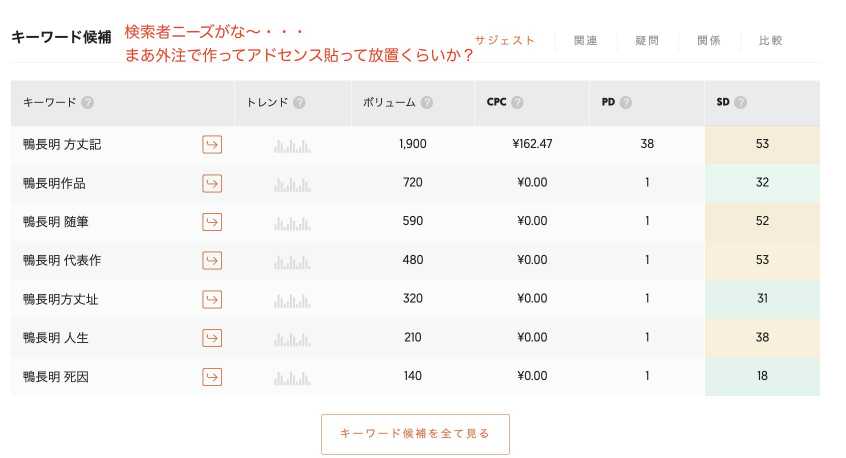Switch to the 比較 tab
The image size is (846, 458).
pos(770,40)
